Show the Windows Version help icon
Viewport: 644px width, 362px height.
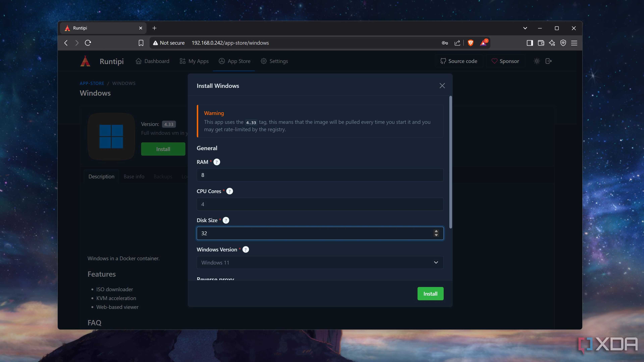tap(246, 250)
